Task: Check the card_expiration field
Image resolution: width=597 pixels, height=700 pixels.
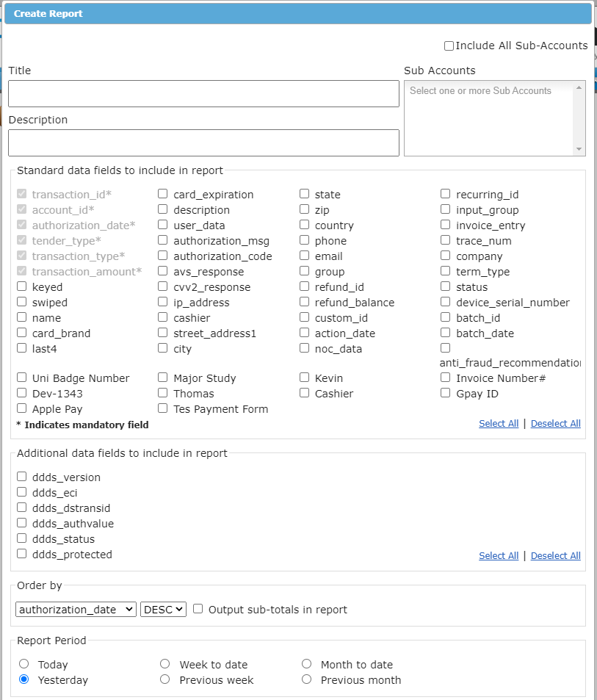Action: [162, 193]
